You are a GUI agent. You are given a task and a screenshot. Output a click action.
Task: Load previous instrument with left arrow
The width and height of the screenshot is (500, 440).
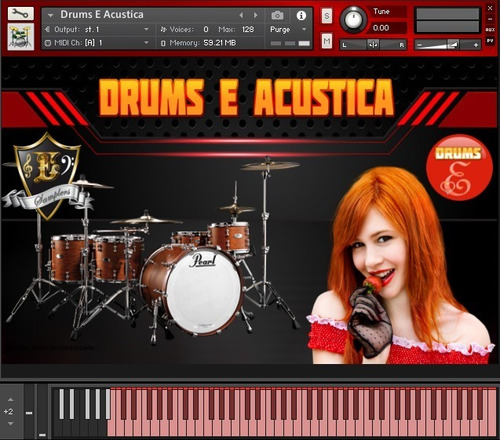241,15
